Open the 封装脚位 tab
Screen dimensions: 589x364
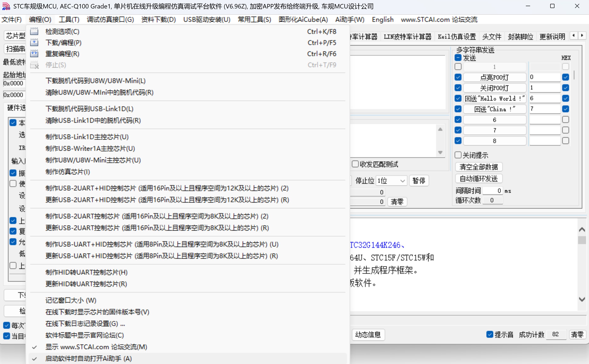click(x=520, y=37)
